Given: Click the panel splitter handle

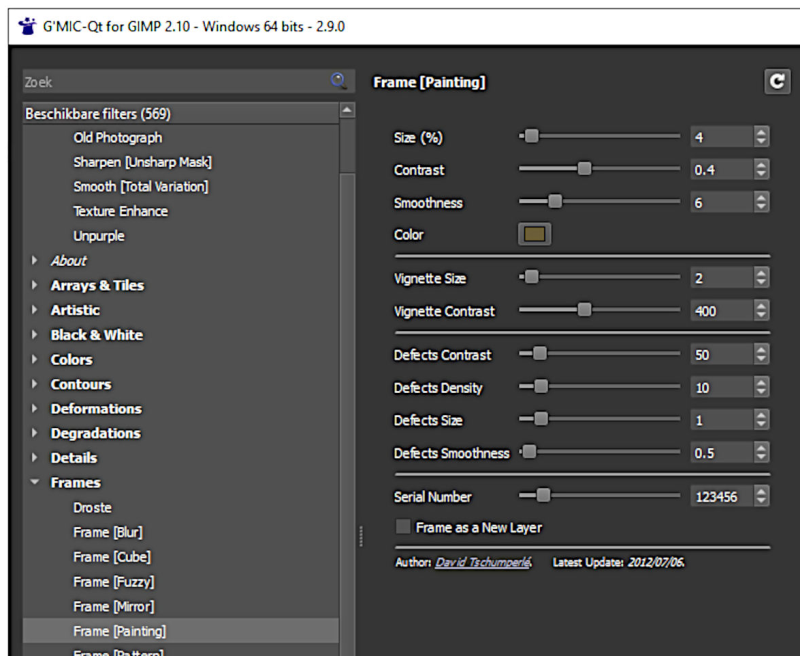Looking at the screenshot, I should click(361, 536).
